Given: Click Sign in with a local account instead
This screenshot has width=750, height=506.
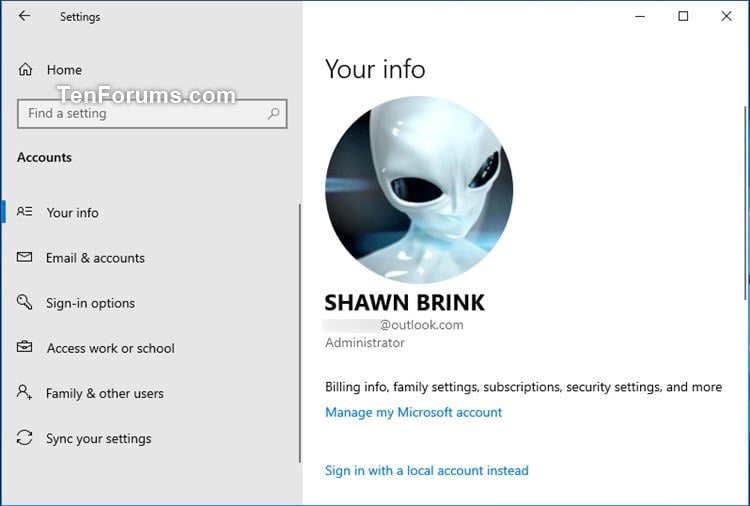Looking at the screenshot, I should 427,471.
